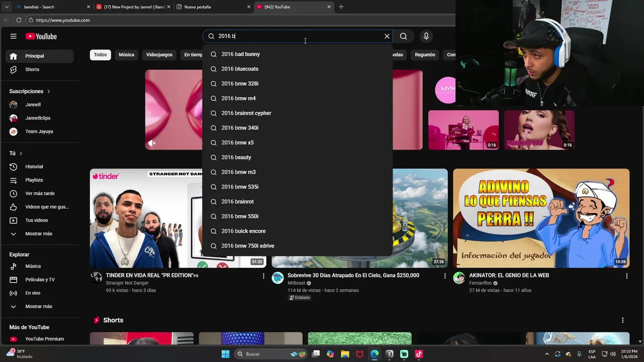Open the Shorts shelf options menu
This screenshot has height=362, width=644.
click(623, 320)
